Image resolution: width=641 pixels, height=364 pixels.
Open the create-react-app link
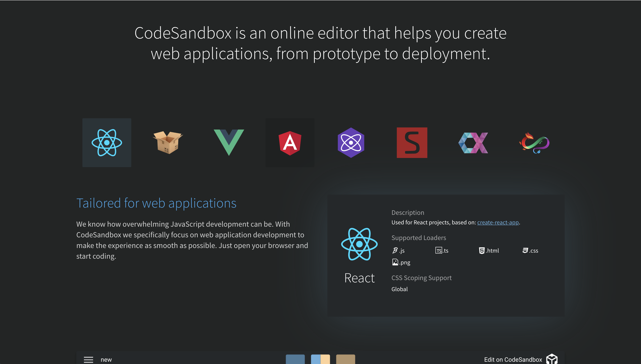498,222
